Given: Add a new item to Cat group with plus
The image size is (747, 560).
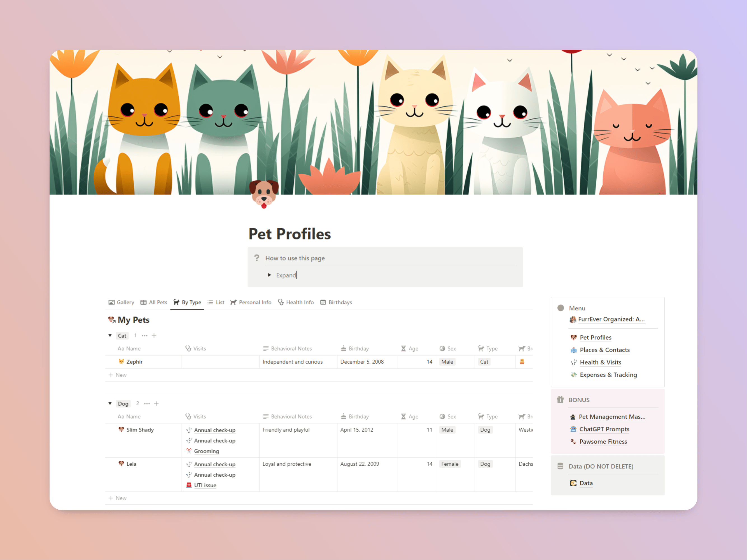Looking at the screenshot, I should click(x=154, y=336).
